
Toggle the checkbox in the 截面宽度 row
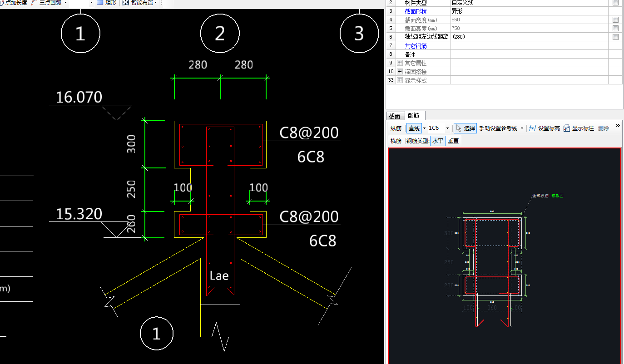(615, 20)
